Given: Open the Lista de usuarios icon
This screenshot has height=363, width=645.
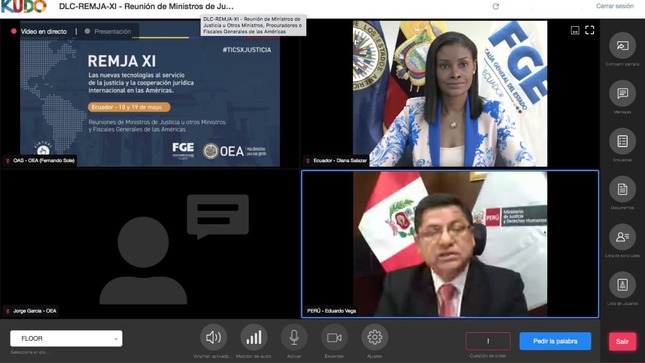Looking at the screenshot, I should pos(622,285).
